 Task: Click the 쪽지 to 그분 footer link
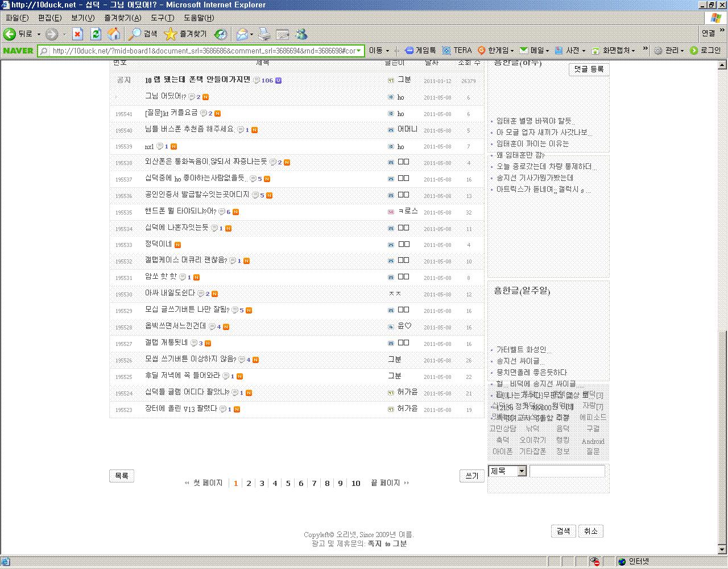point(387,544)
